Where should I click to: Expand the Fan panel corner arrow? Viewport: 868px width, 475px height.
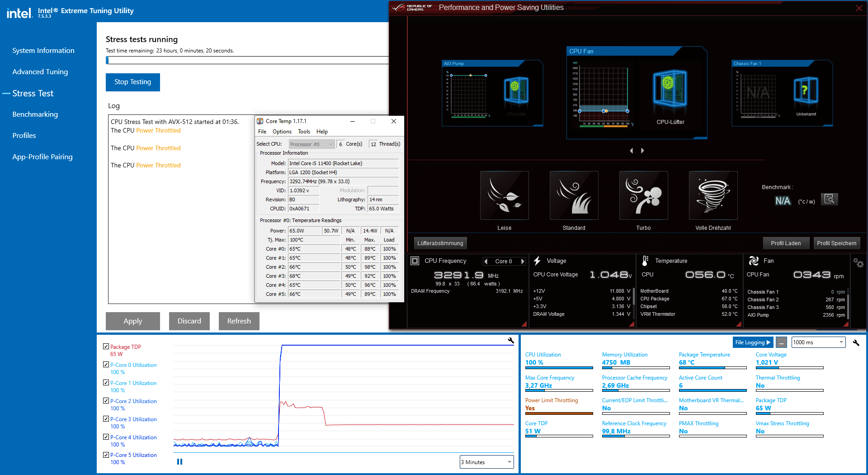(x=847, y=324)
